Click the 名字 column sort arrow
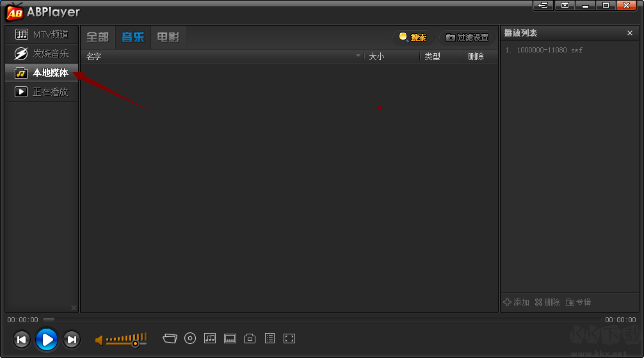644x358 pixels. coord(358,56)
